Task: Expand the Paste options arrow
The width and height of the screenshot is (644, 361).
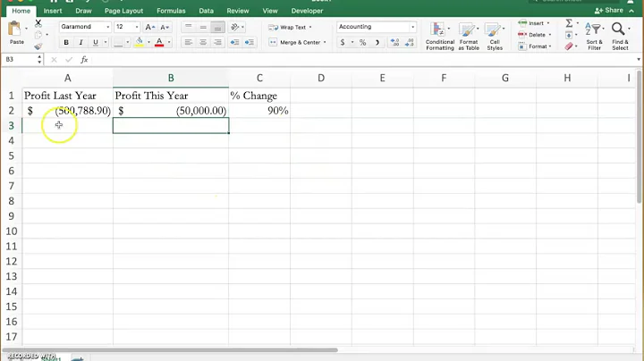Action: click(26, 29)
